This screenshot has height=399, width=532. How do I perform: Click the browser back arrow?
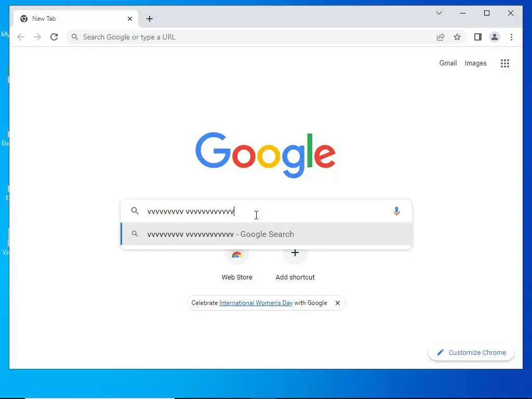pyautogui.click(x=21, y=37)
